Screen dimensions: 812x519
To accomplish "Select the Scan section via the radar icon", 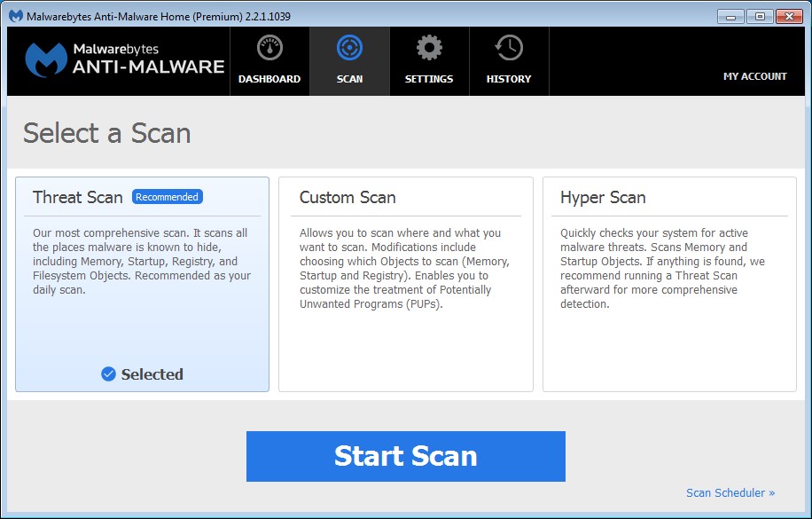I will (349, 49).
